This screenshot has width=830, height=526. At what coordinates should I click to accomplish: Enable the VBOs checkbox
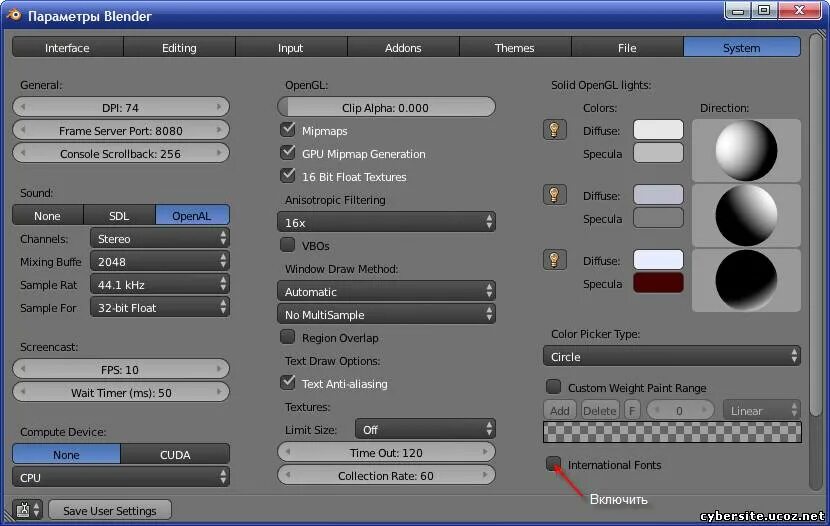[287, 245]
